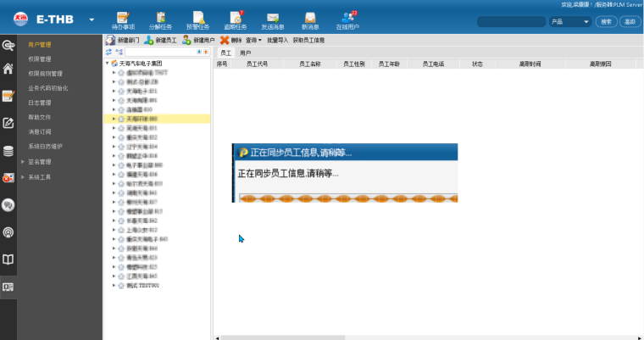The image size is (644, 340).
Task: Click 新建部门 toolbar button
Action: [x=122, y=40]
